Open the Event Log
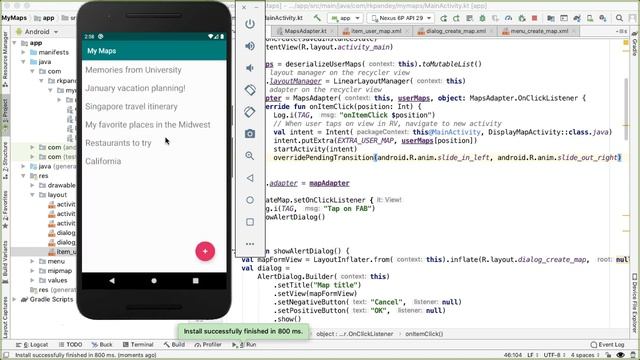Screen dimensions: 640x360 (607, 344)
